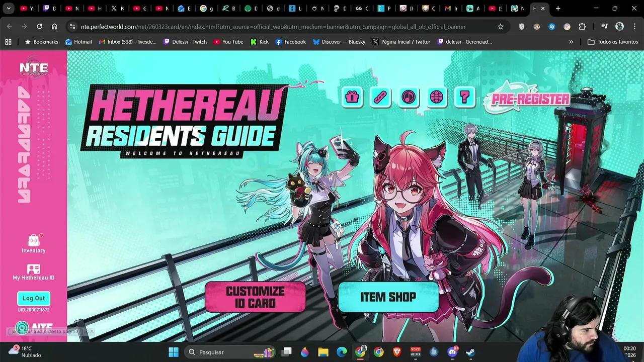
Task: Open the browser profile avatar
Action: (619, 27)
